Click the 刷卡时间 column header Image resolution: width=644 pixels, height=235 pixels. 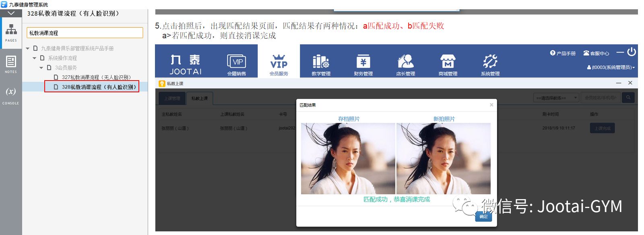551,114
